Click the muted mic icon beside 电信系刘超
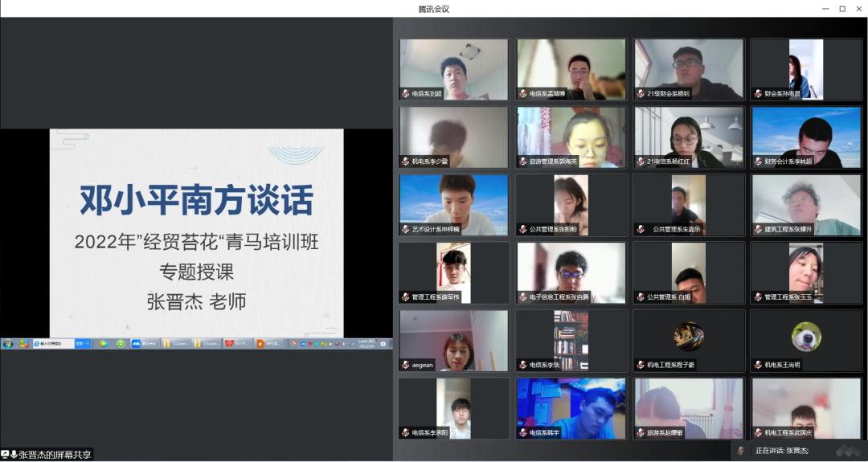 [406, 93]
